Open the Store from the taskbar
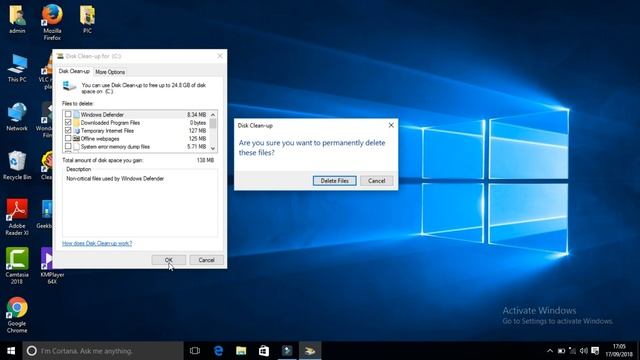640x360 pixels. point(264,351)
